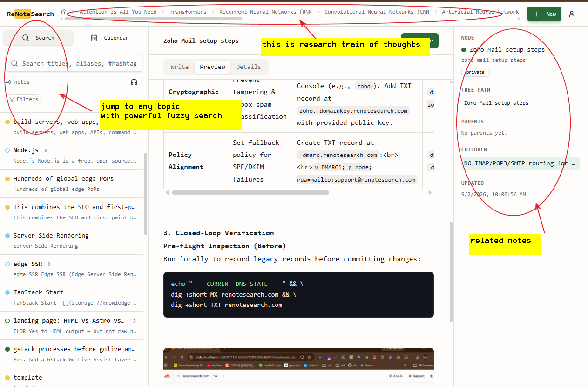Click the table horizontal scrollbar
The image size is (588, 387).
point(250,192)
